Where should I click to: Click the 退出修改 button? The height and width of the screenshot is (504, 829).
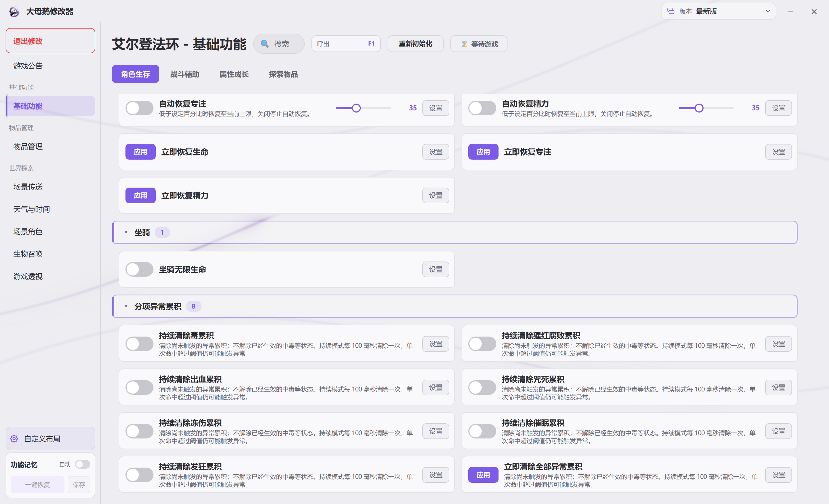point(50,41)
